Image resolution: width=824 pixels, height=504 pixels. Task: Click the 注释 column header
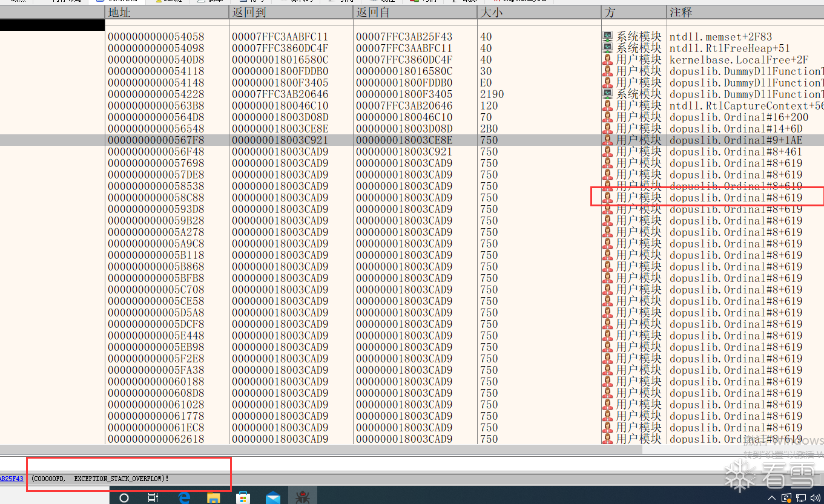point(745,12)
